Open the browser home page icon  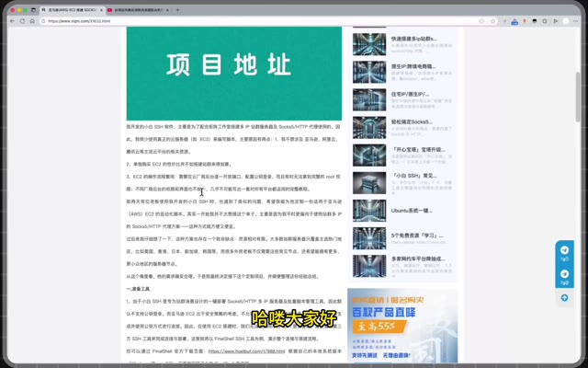pos(32,21)
